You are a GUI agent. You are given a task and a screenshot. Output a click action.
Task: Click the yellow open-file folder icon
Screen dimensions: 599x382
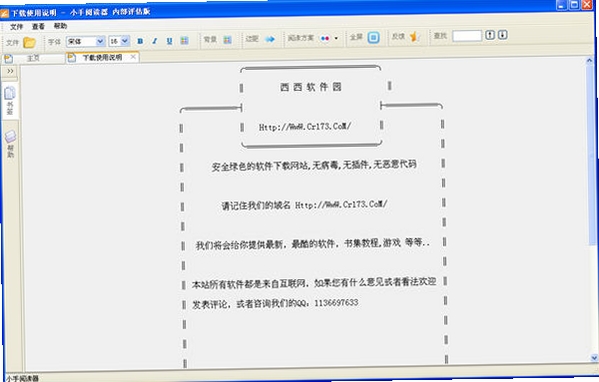click(29, 42)
